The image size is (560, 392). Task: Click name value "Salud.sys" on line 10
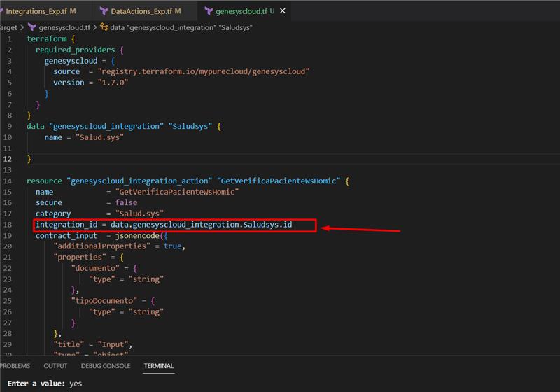pos(99,137)
